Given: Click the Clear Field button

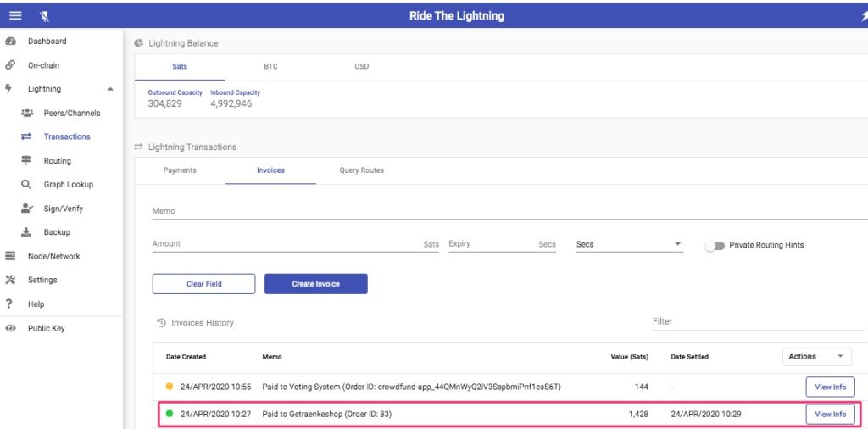Looking at the screenshot, I should (203, 284).
